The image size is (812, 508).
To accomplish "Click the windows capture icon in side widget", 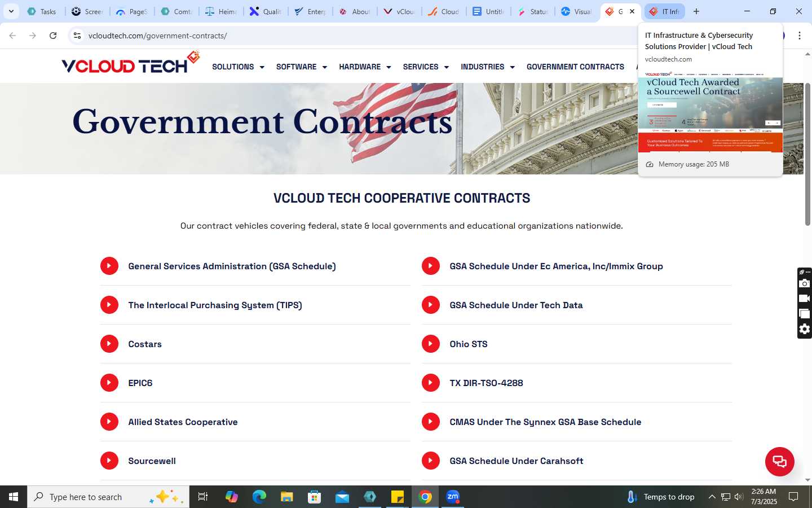I will pyautogui.click(x=805, y=314).
